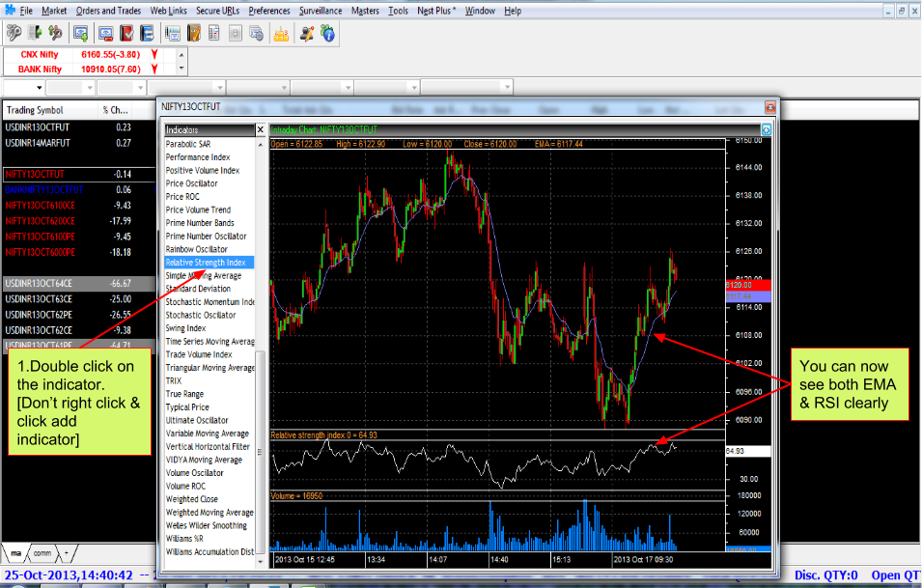This screenshot has width=922, height=588.
Task: Select 'Rainbow Oscillator' in the Indicators list
Action: (209, 249)
